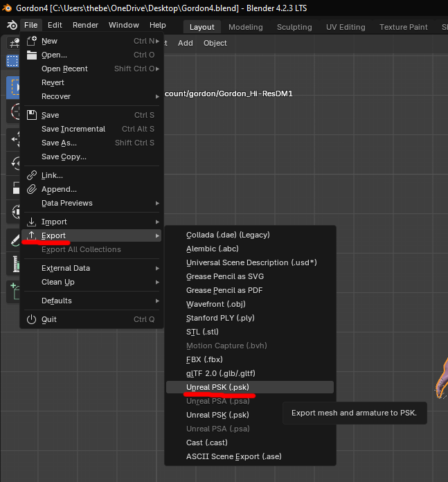
Task: Select the Add Cube tool
Action: coord(15,292)
